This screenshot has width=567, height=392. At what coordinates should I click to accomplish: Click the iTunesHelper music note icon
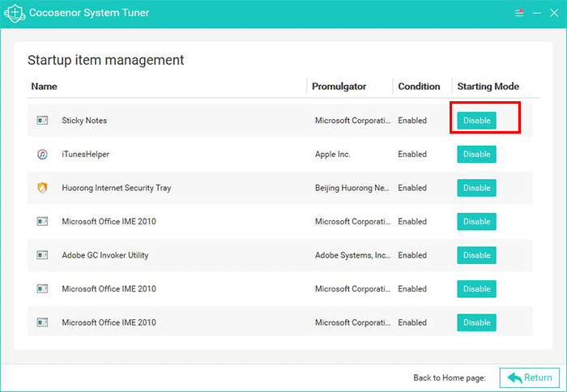tap(42, 154)
